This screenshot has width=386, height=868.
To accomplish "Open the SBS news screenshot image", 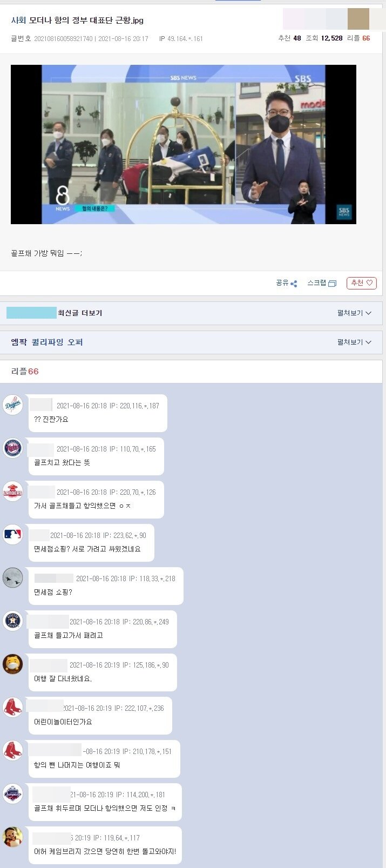I will coord(184,144).
